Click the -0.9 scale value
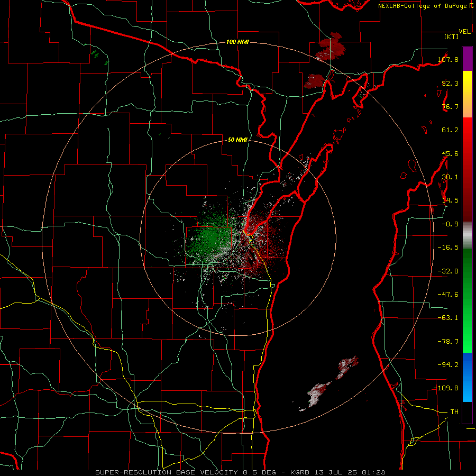Viewport: 476px width, 476px height. pos(450,224)
